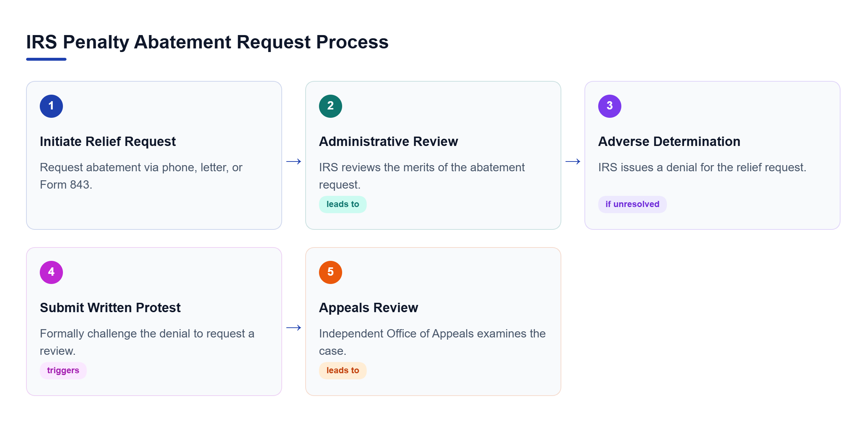Click text 'IRS issues a denial for the relief request.'
This screenshot has height=422, width=868.
[702, 167]
